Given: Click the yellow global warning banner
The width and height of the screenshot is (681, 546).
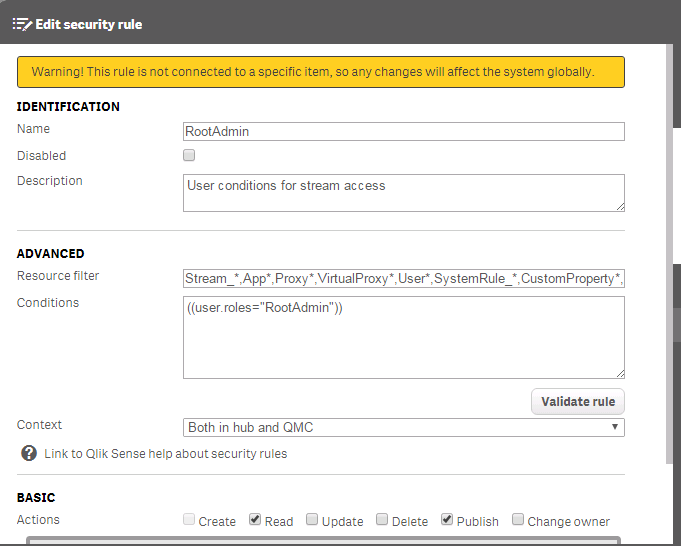Looking at the screenshot, I should [x=320, y=72].
